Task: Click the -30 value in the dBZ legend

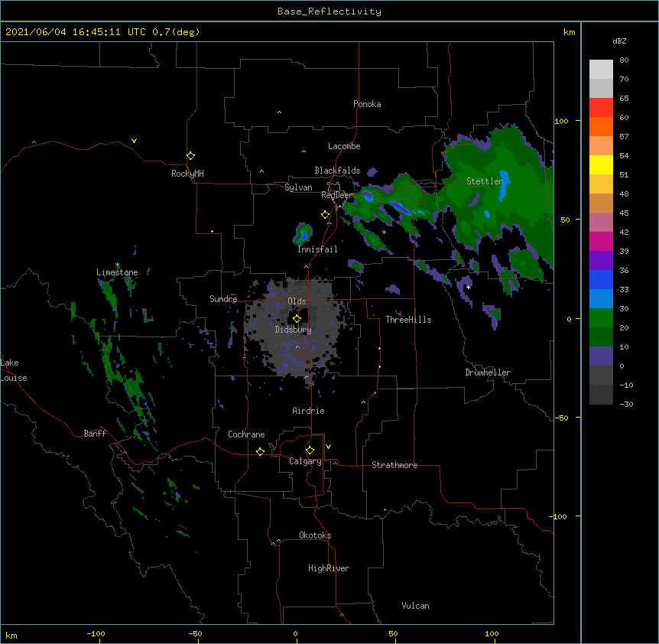Action: 626,404
